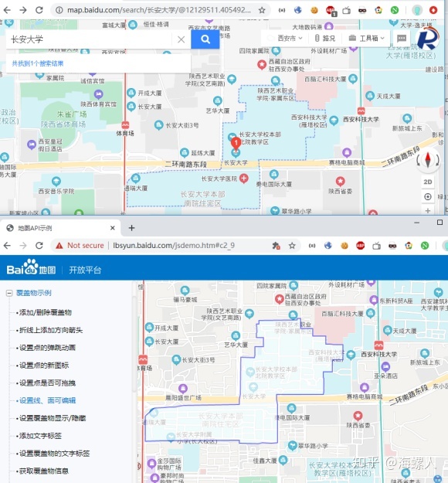Click the 陕西省委 red star icon on the upper map

click(340, 181)
